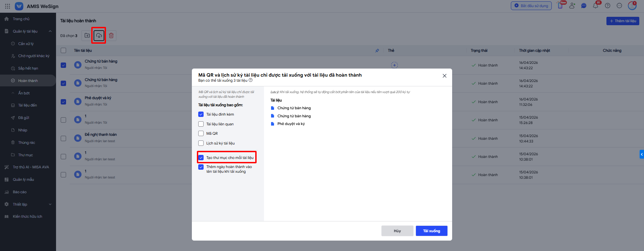Open the blue chat bubble icon
Image resolution: width=644 pixels, height=251 pixels.
coord(584,6)
